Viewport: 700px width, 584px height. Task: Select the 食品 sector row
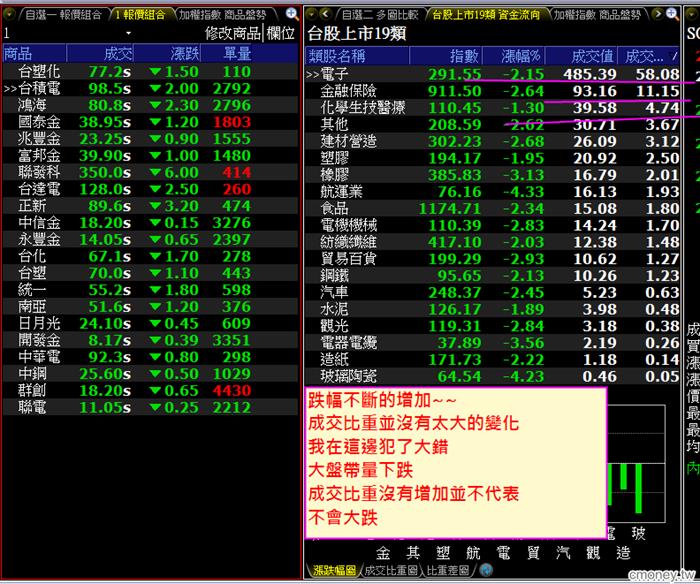click(x=493, y=209)
